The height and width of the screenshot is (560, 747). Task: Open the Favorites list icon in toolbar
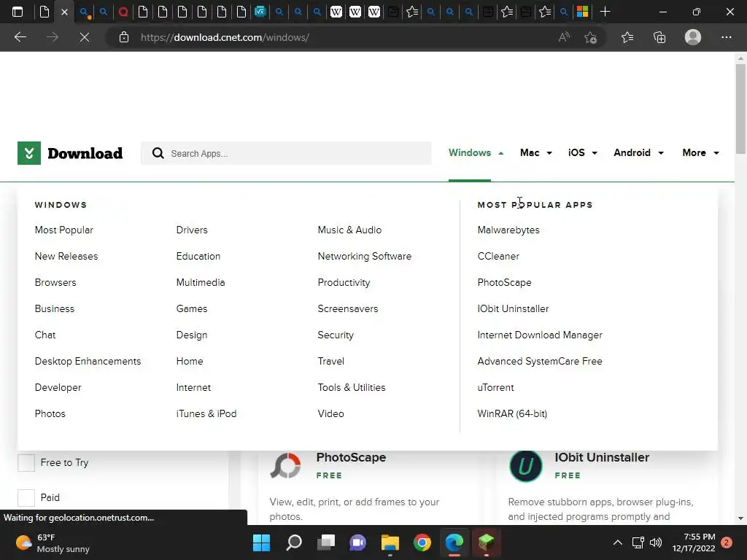tap(627, 37)
